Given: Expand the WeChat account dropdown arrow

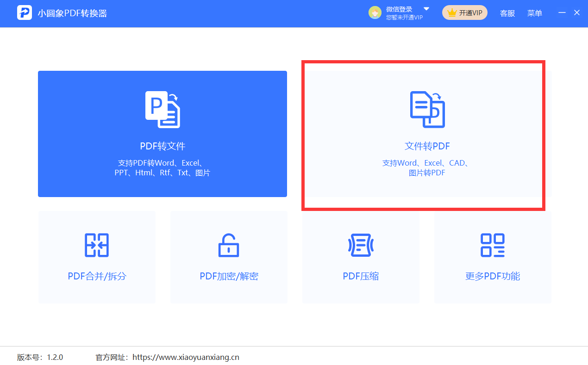Looking at the screenshot, I should pyautogui.click(x=426, y=9).
